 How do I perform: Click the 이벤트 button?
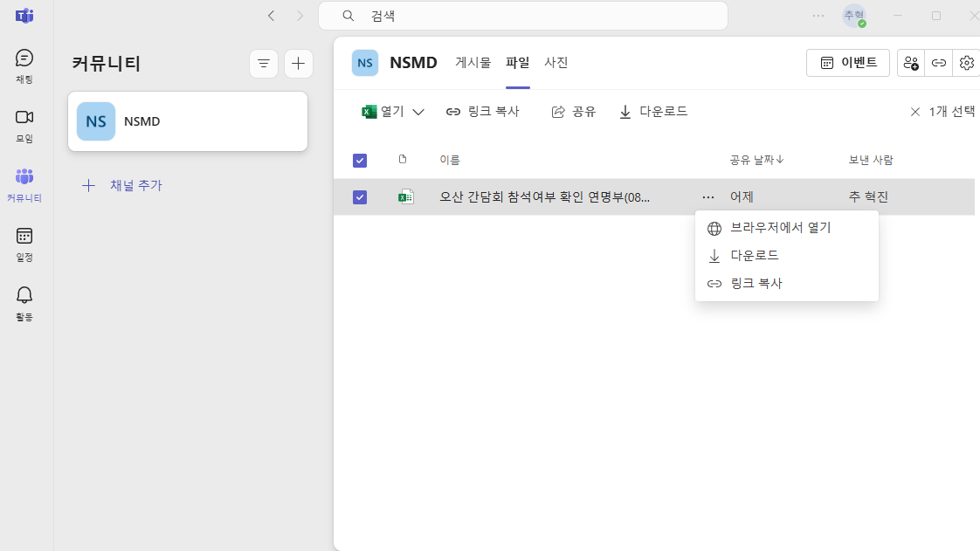(x=848, y=63)
